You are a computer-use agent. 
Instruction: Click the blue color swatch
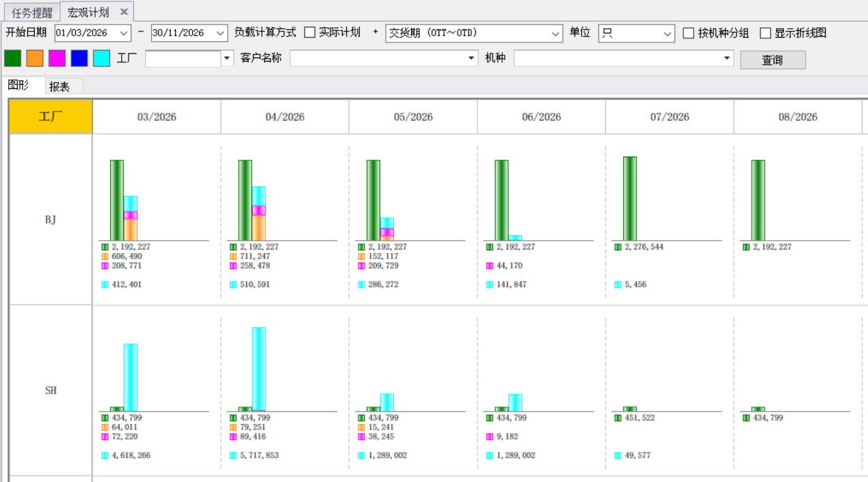coord(79,59)
